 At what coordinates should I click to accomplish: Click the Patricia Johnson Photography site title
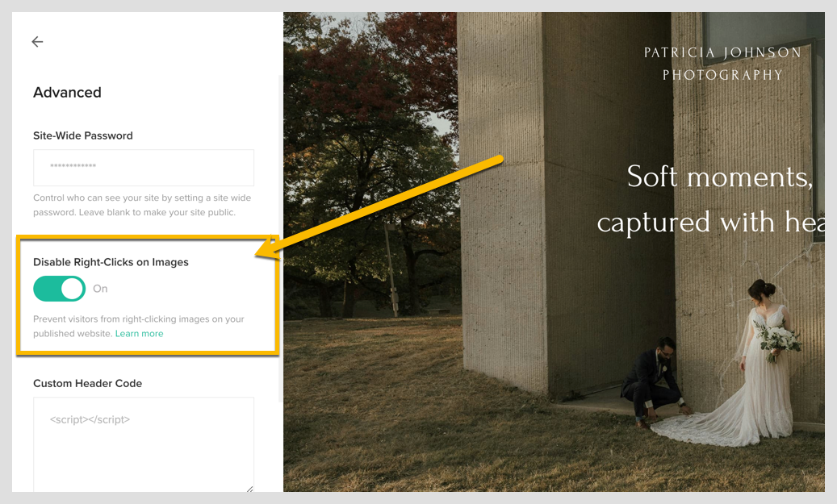click(x=722, y=64)
